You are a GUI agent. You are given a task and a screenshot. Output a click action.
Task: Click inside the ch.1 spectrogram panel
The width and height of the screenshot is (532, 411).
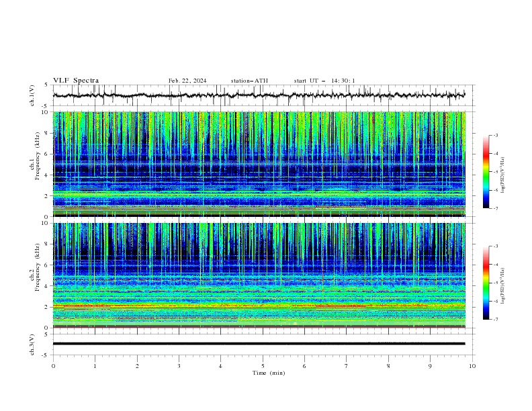pyautogui.click(x=259, y=164)
